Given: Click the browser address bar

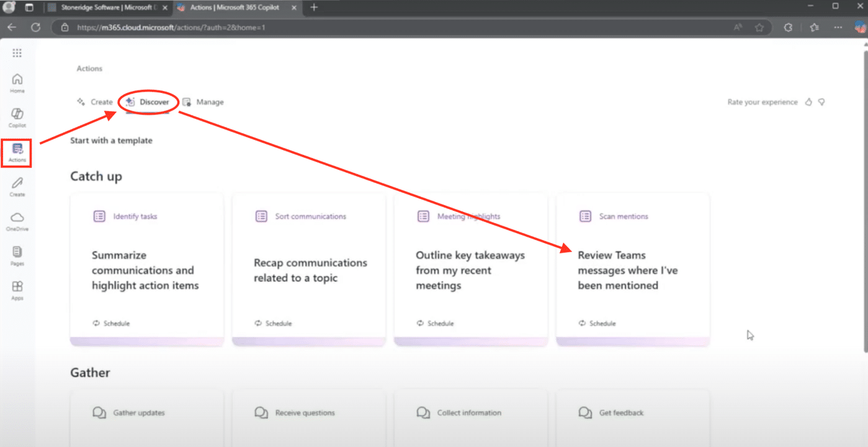Looking at the screenshot, I should (372, 27).
